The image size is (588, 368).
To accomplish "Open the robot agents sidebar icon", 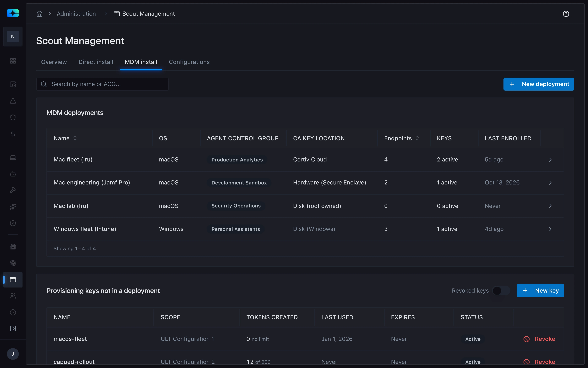I will [13, 174].
